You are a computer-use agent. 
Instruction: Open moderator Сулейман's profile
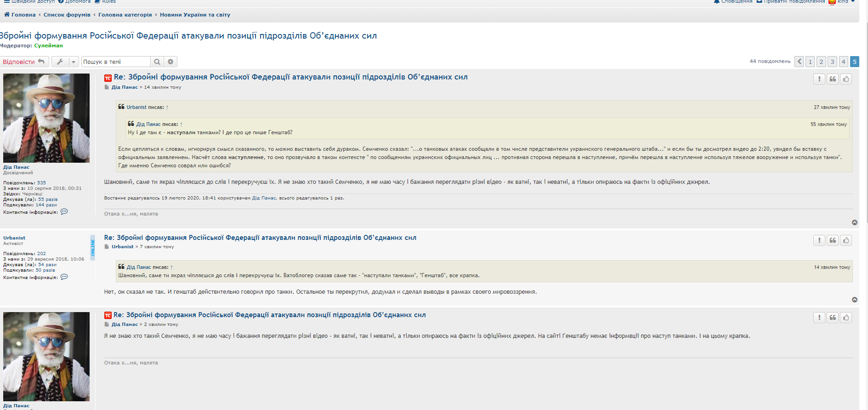(x=48, y=46)
